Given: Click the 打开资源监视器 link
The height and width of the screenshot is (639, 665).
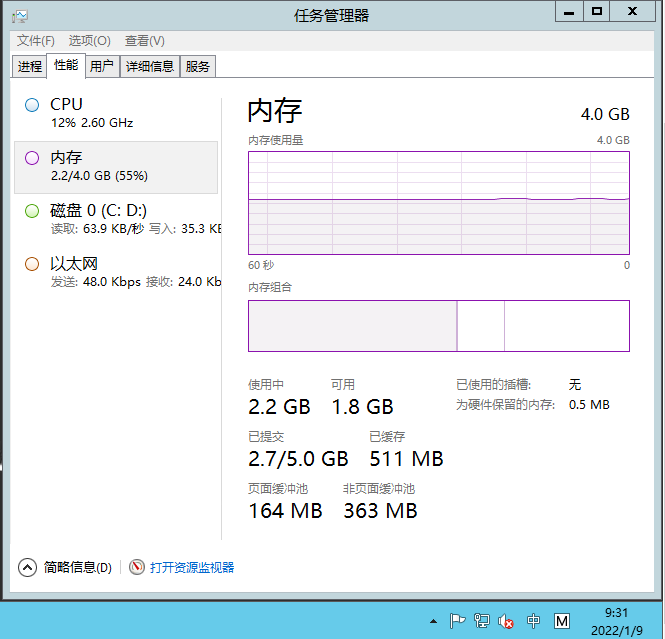Looking at the screenshot, I should [192, 567].
